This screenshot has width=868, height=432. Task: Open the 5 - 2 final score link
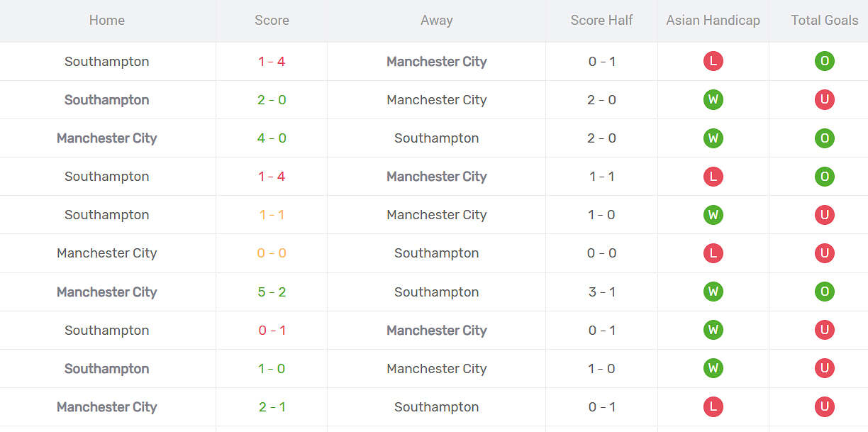[272, 292]
